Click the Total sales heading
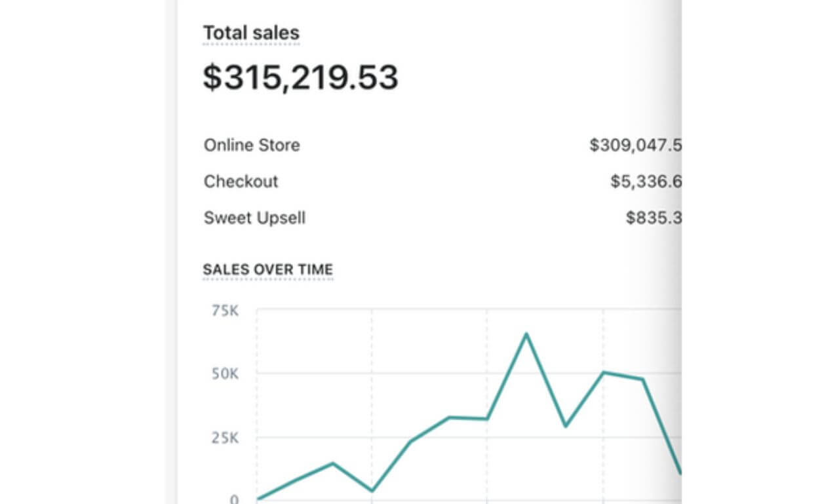839x504 pixels. click(x=251, y=33)
